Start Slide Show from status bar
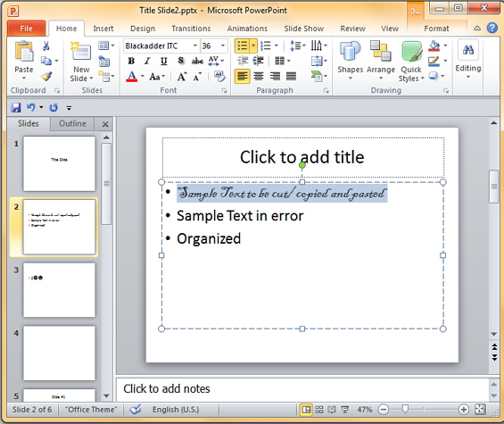Image resolution: width=504 pixels, height=424 pixels. click(344, 409)
